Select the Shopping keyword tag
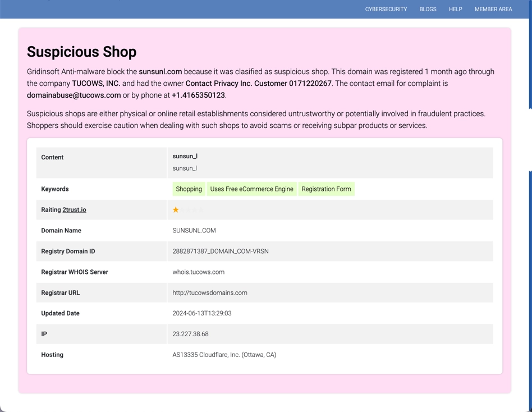The height and width of the screenshot is (412, 532). [189, 189]
